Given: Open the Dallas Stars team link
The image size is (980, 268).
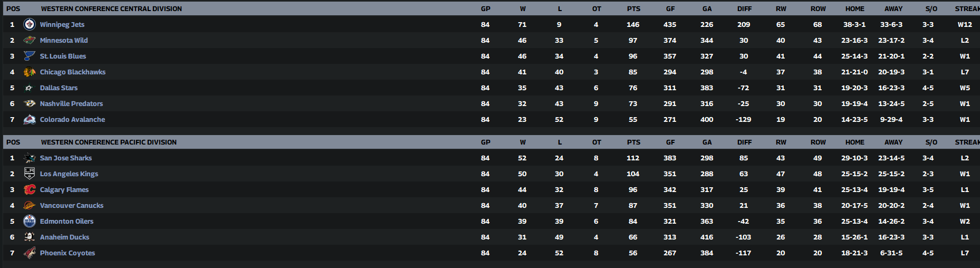Looking at the screenshot, I should [59, 88].
